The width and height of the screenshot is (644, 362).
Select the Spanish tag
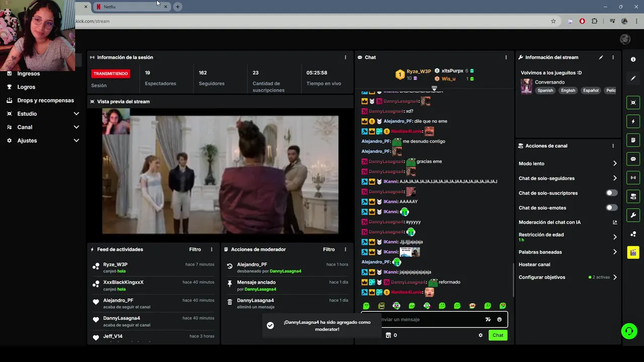(545, 90)
